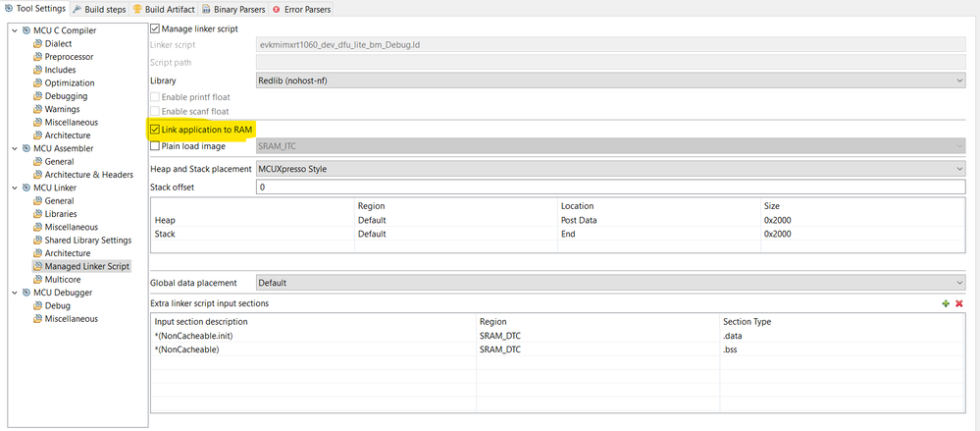980x431 pixels.
Task: Select Shared Library Settings item
Action: tap(87, 240)
